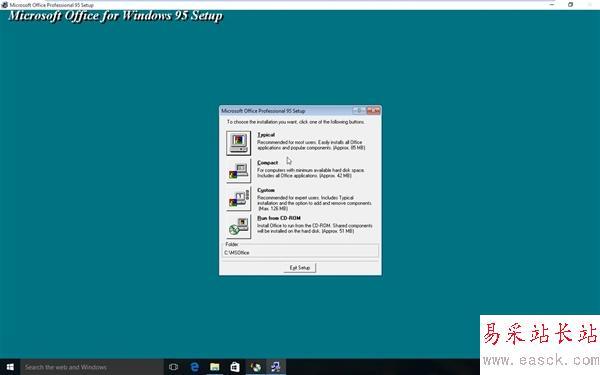Click the Exit Setup button

(x=300, y=267)
